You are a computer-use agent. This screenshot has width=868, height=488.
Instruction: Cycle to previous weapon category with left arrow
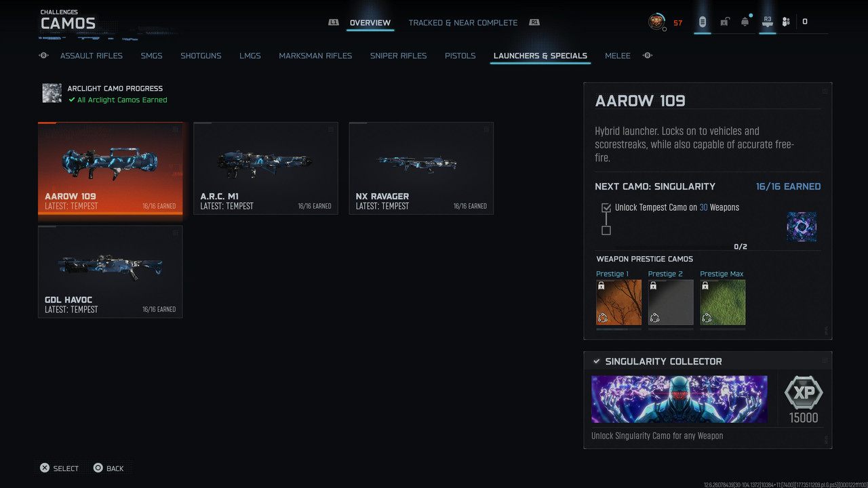point(44,56)
